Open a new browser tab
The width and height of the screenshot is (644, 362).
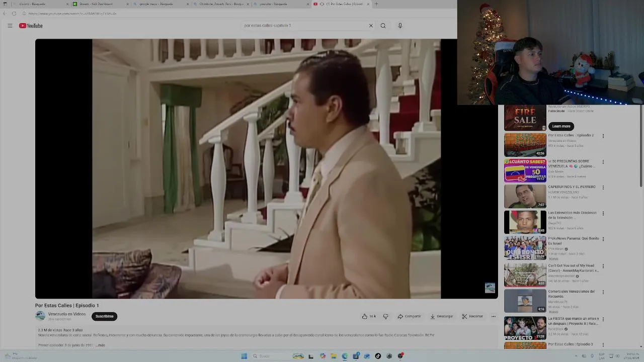click(376, 4)
